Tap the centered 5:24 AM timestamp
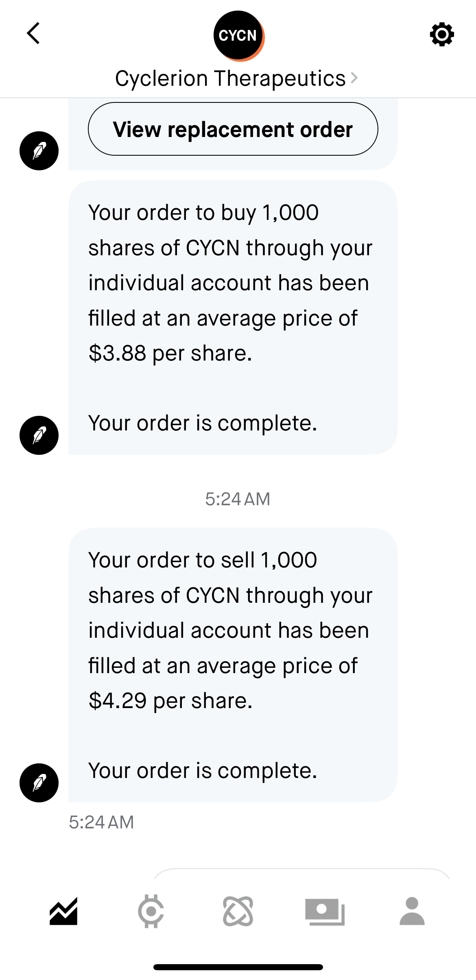Viewport: 476px width, 980px height. click(x=238, y=499)
